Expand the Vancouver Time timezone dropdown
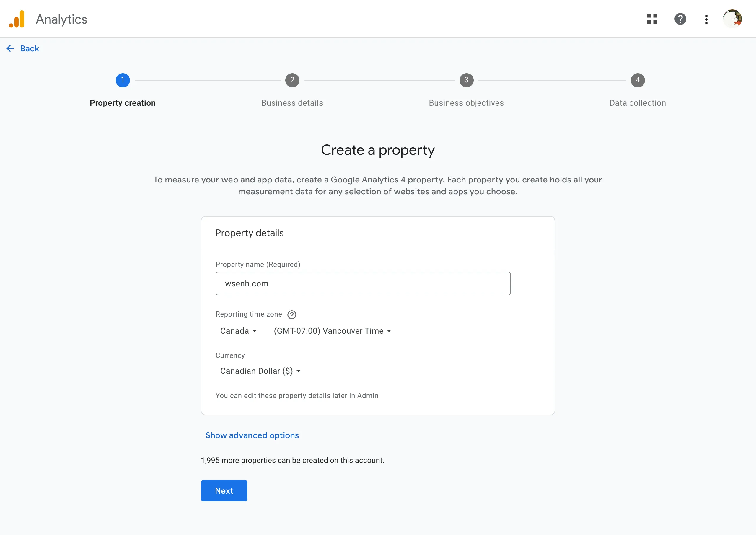The width and height of the screenshot is (756, 535). point(333,331)
